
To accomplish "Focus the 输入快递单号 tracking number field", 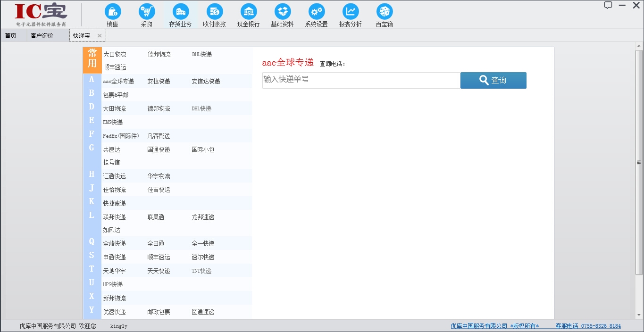I will coord(361,80).
